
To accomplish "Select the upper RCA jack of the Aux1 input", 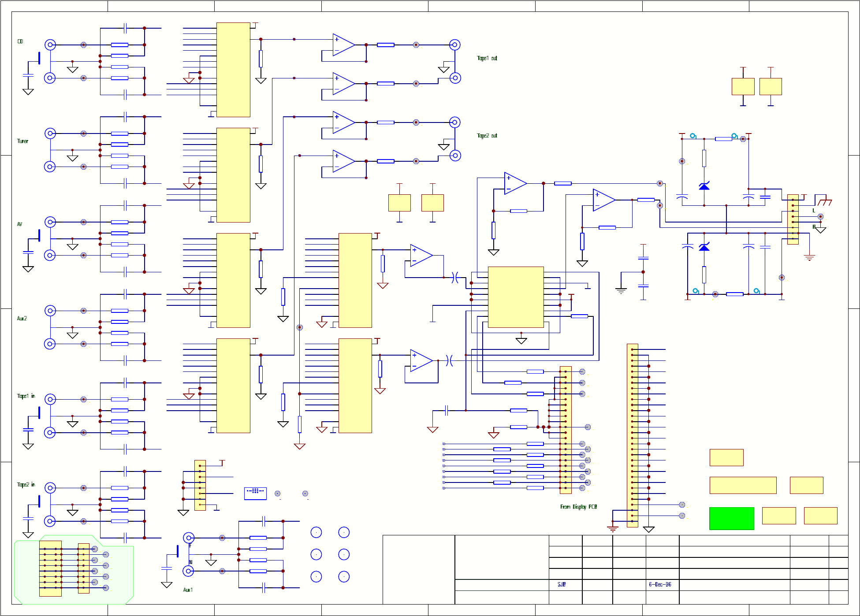I will [189, 538].
